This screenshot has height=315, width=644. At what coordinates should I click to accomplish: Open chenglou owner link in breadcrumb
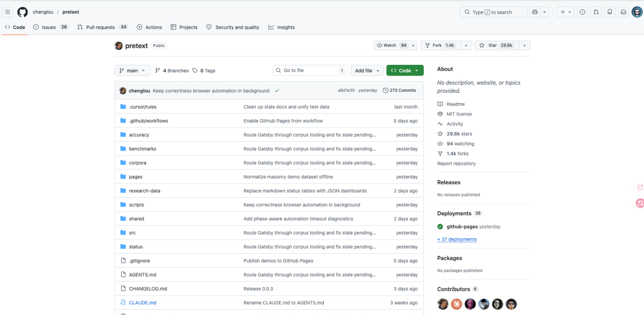click(43, 12)
